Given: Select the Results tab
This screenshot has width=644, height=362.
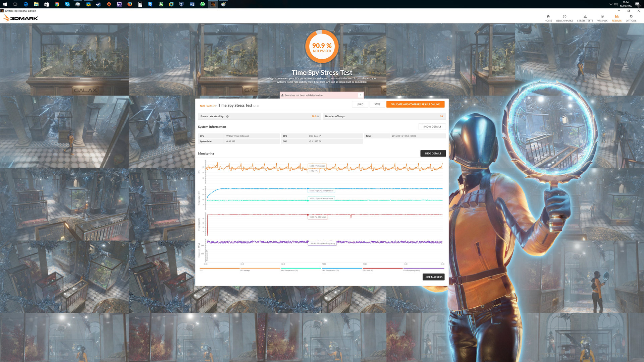Looking at the screenshot, I should 616,18.
